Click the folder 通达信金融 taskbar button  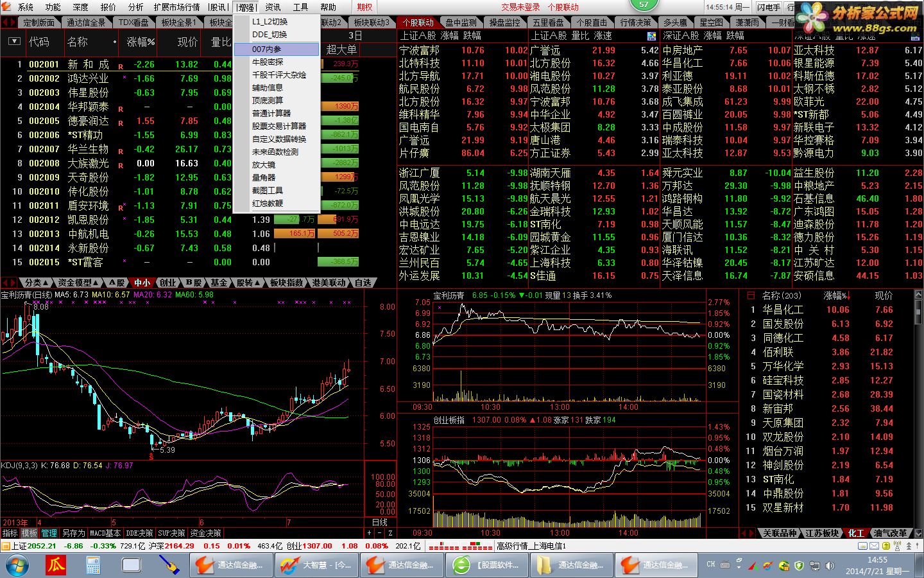pos(572,565)
